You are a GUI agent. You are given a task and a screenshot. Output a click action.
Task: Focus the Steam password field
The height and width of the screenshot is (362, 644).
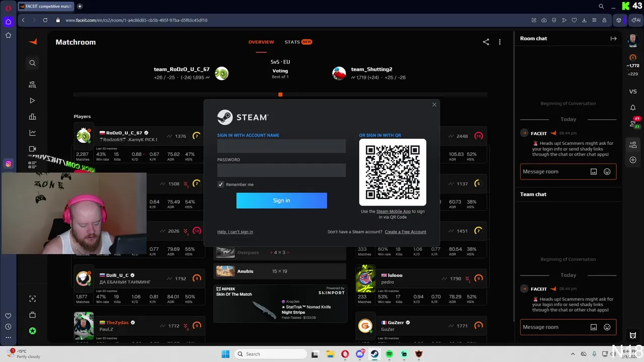click(x=281, y=170)
